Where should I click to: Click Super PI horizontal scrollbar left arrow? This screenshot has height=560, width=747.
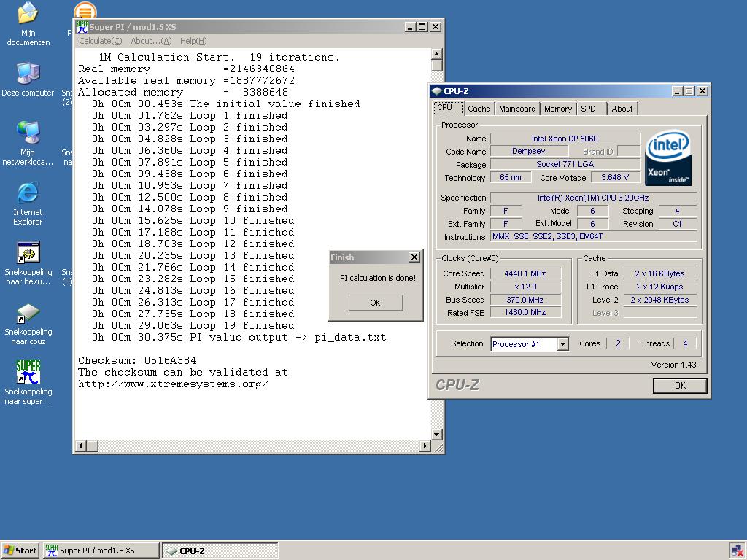pyautogui.click(x=80, y=446)
